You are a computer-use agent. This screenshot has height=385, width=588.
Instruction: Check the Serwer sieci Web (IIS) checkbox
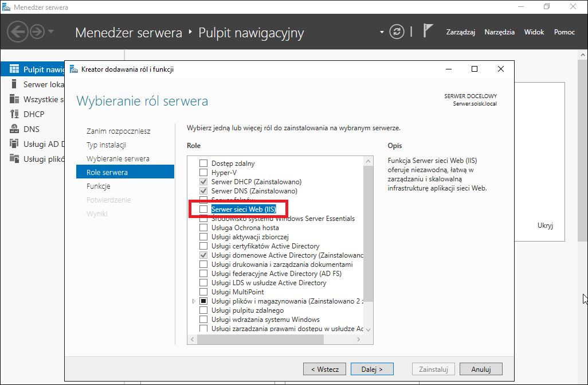pos(203,209)
